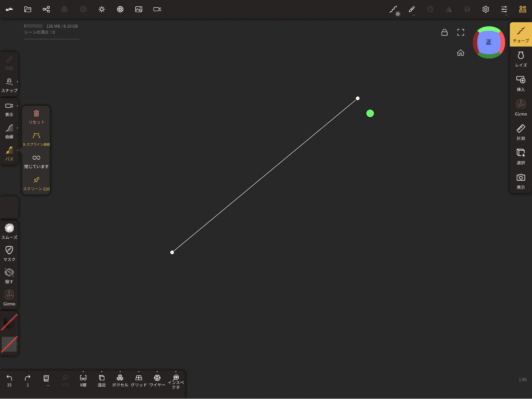This screenshot has width=532, height=399.
Task: Open the Measure (計測) tool
Action: click(521, 132)
